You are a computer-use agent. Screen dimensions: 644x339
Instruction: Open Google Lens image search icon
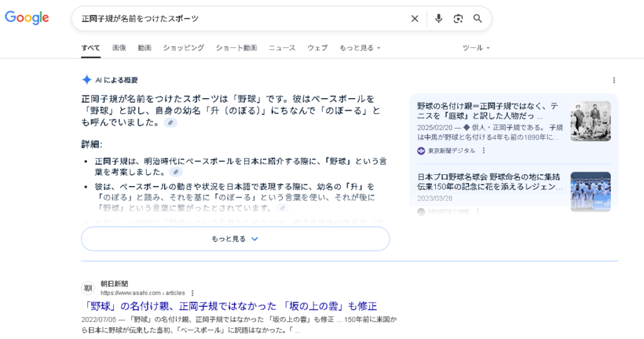[458, 19]
